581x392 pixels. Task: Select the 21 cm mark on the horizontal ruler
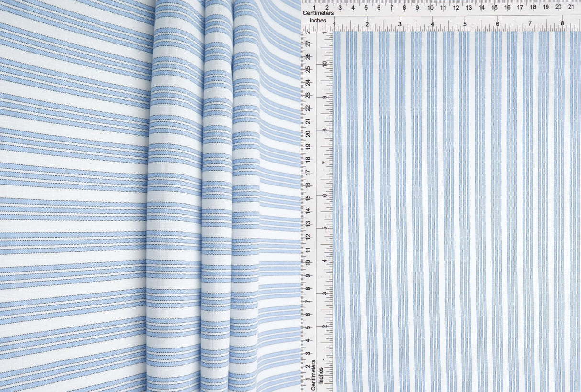[x=571, y=8]
